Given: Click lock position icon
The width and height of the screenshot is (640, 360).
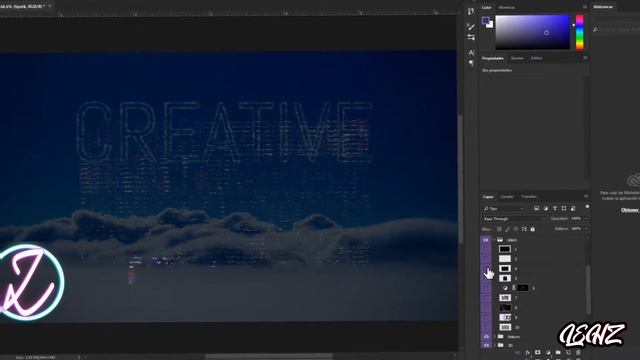Looking at the screenshot, I should (x=516, y=229).
